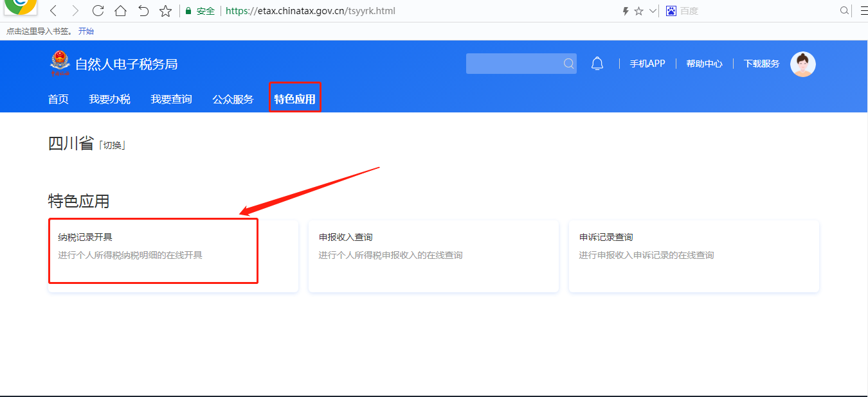
Task: Expand the address bar dropdown chevron
Action: point(653,11)
